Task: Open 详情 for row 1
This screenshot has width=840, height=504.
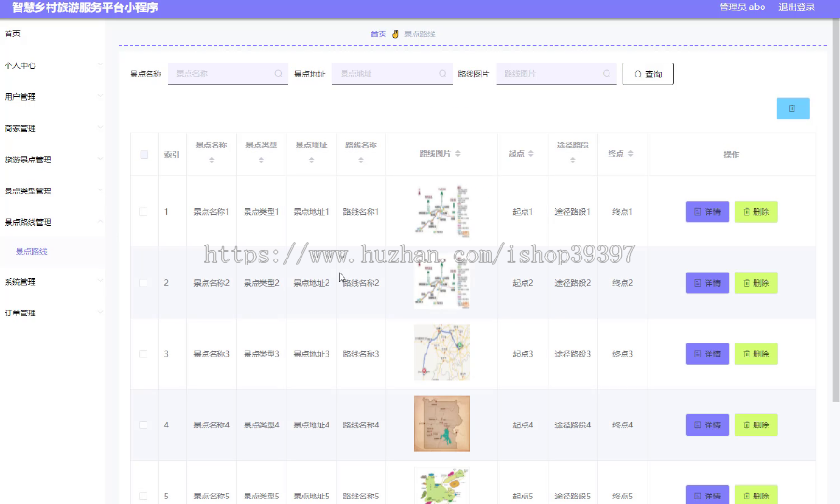Action: (707, 212)
